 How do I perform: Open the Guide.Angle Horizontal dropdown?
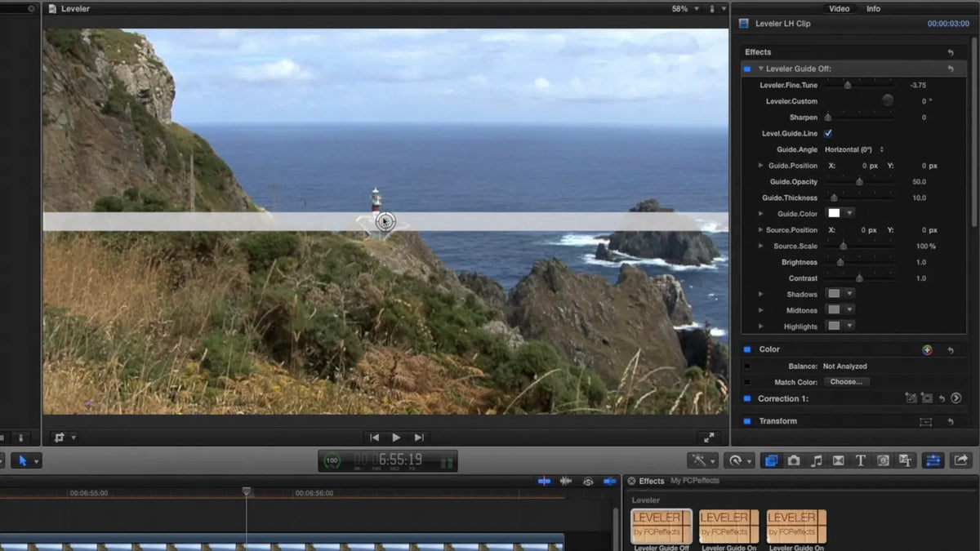(x=854, y=149)
